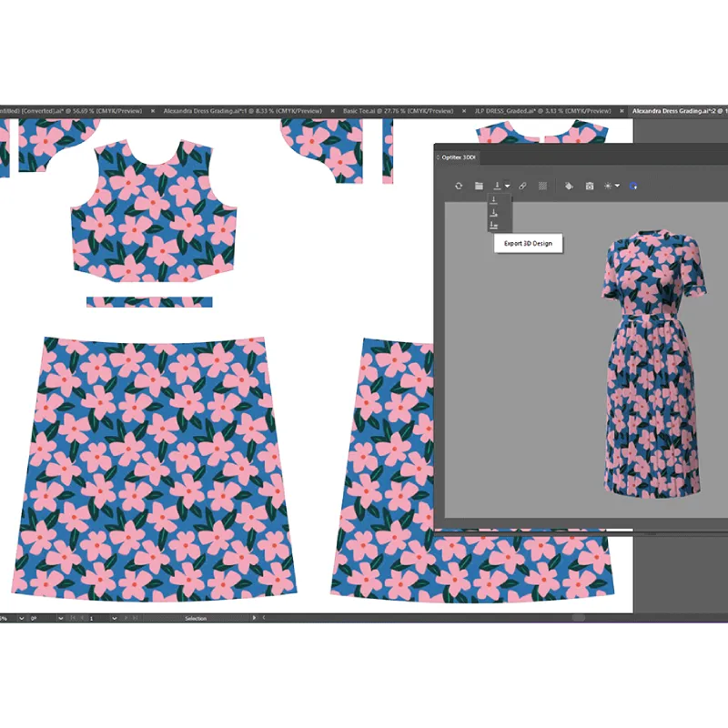
Task: Choose the first export option in dropdown list
Action: 493,200
